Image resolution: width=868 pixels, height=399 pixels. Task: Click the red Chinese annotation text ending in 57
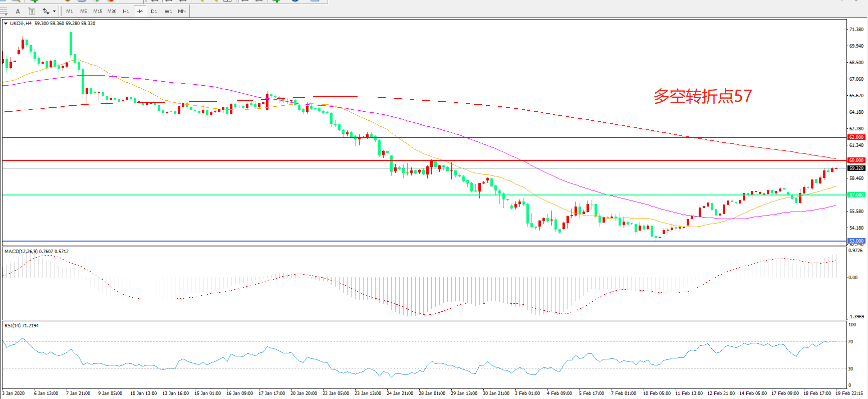click(x=702, y=96)
